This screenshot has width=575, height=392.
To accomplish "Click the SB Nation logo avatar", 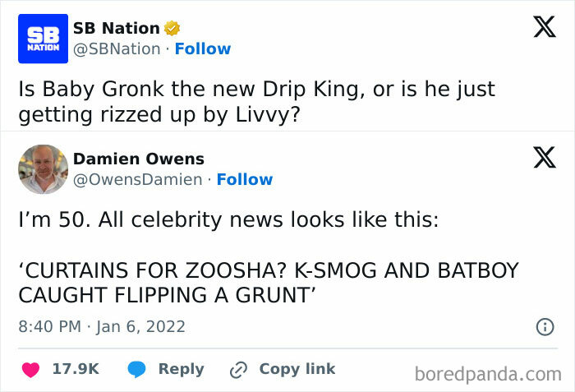I will pos(44,39).
